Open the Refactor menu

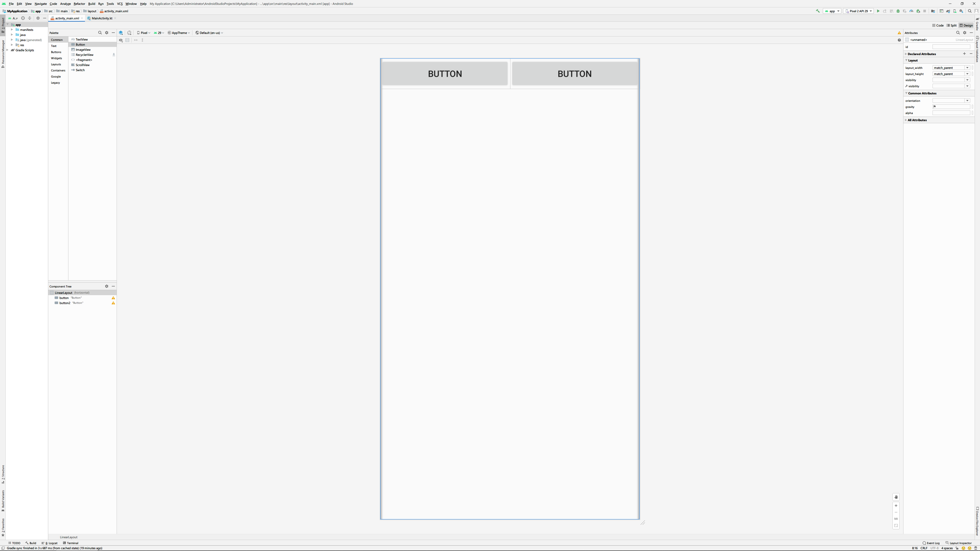tap(79, 4)
